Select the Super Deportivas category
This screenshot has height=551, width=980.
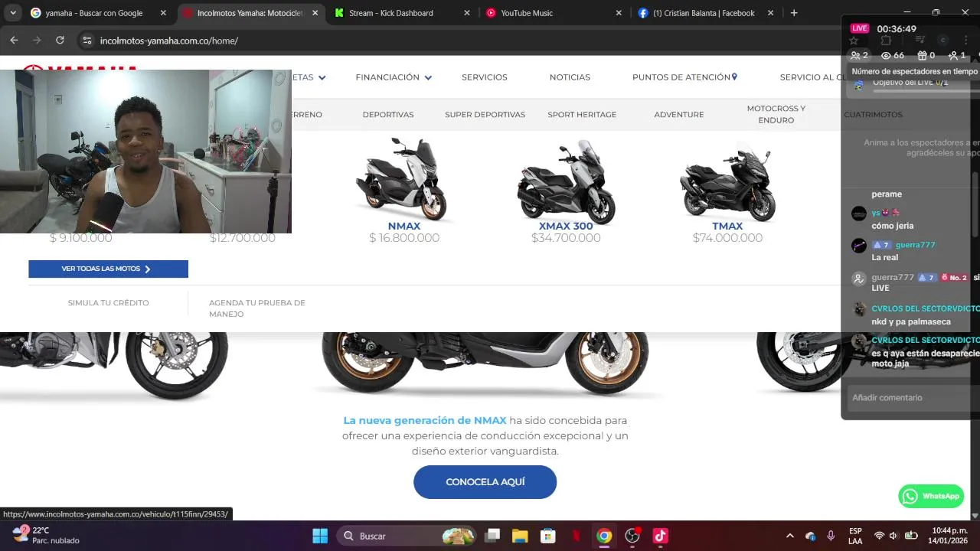(x=485, y=114)
